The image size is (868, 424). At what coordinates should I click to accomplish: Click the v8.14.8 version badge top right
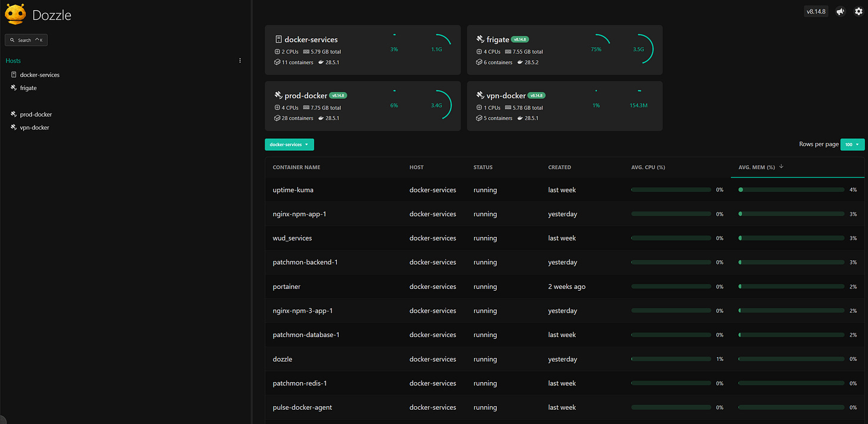[816, 11]
